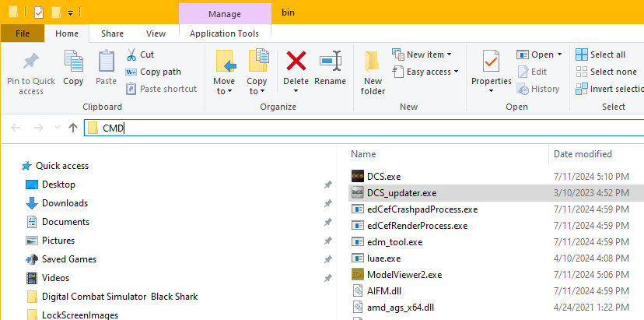The height and width of the screenshot is (320, 644).
Task: Click the Paste clipboard icon
Action: click(107, 62)
